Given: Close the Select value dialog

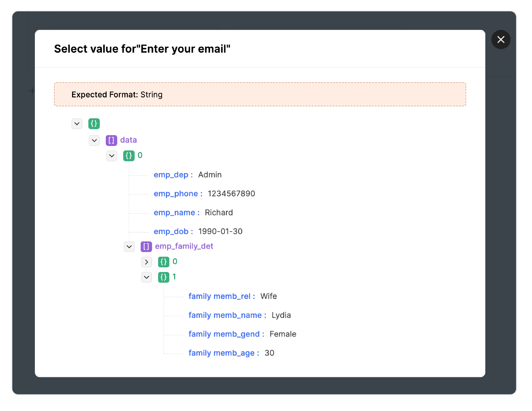Looking at the screenshot, I should point(501,39).
